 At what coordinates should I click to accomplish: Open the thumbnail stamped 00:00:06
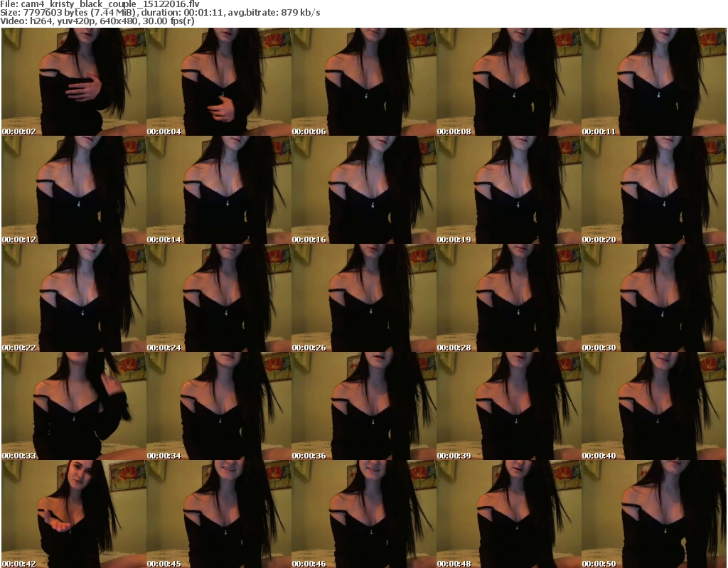click(x=363, y=82)
